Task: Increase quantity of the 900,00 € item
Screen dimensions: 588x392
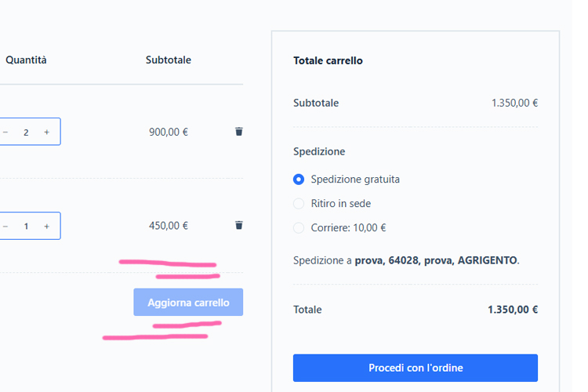Action: pos(47,132)
